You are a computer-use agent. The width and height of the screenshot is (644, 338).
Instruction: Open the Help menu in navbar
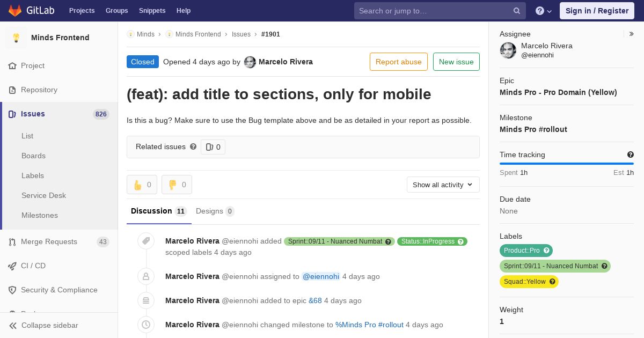(x=184, y=11)
